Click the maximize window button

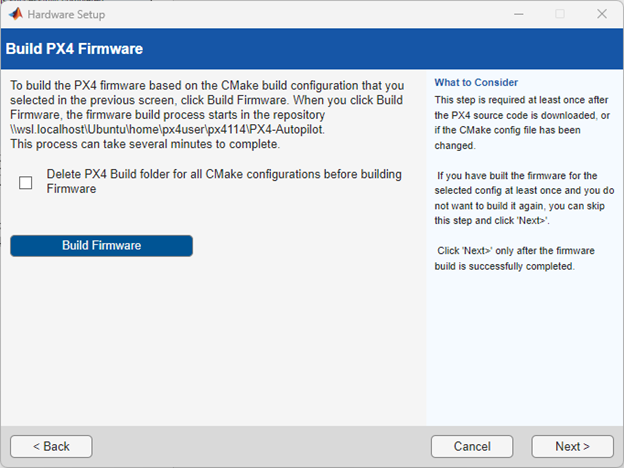tap(560, 14)
